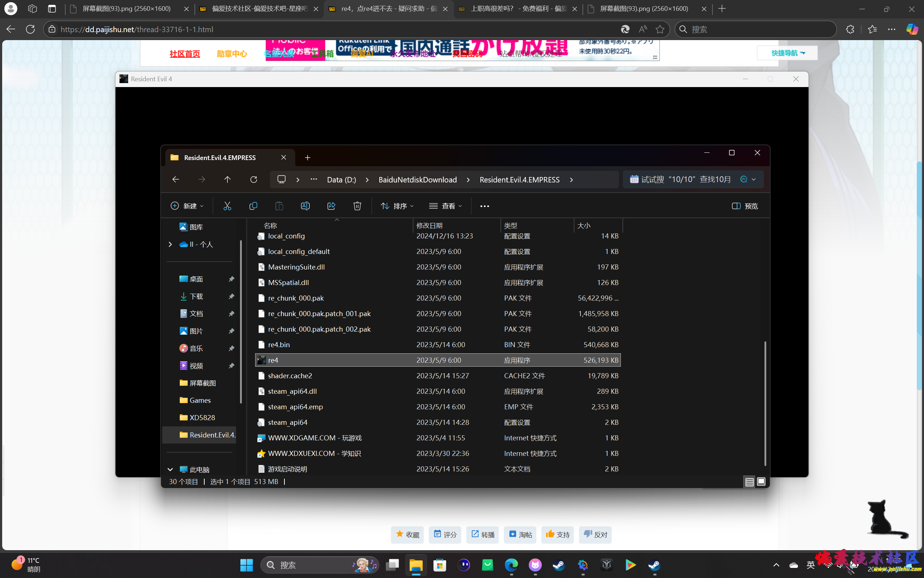This screenshot has height=578, width=924.
Task: Open Windows Start menu
Action: (246, 565)
